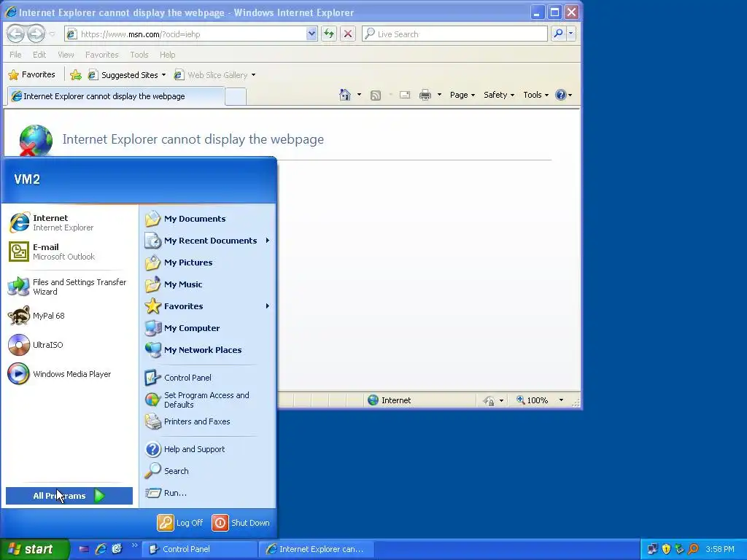Open File menu in Internet Explorer
This screenshot has height=560, width=747.
click(x=15, y=55)
